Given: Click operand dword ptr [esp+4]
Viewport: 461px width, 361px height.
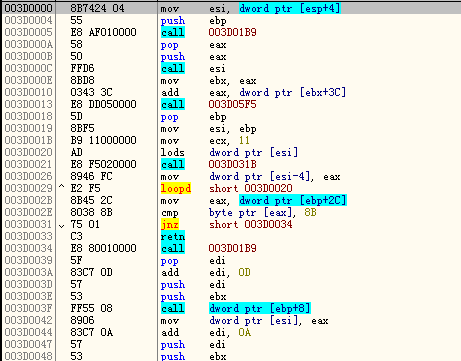Looking at the screenshot, I should pyautogui.click(x=289, y=8).
